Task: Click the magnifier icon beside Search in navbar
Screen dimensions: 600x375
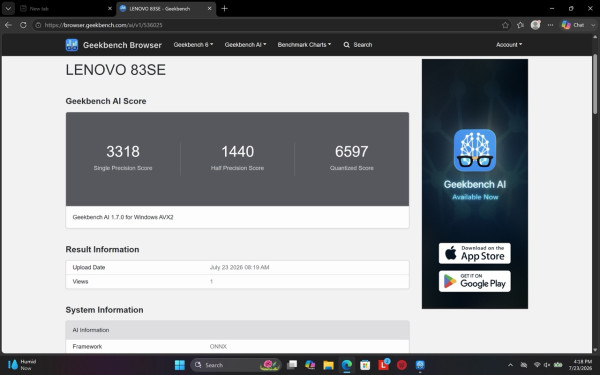Action: (346, 45)
